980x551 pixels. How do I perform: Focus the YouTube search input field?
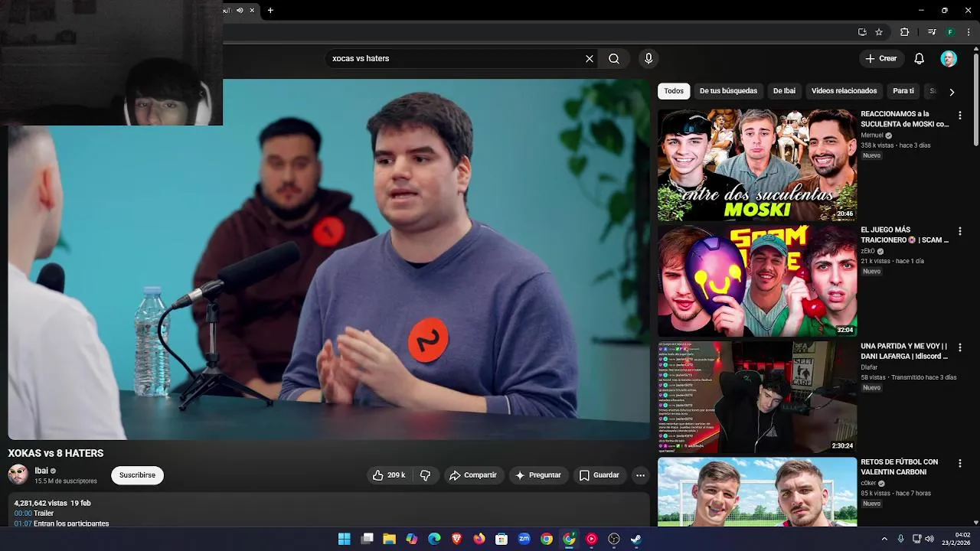(456, 58)
